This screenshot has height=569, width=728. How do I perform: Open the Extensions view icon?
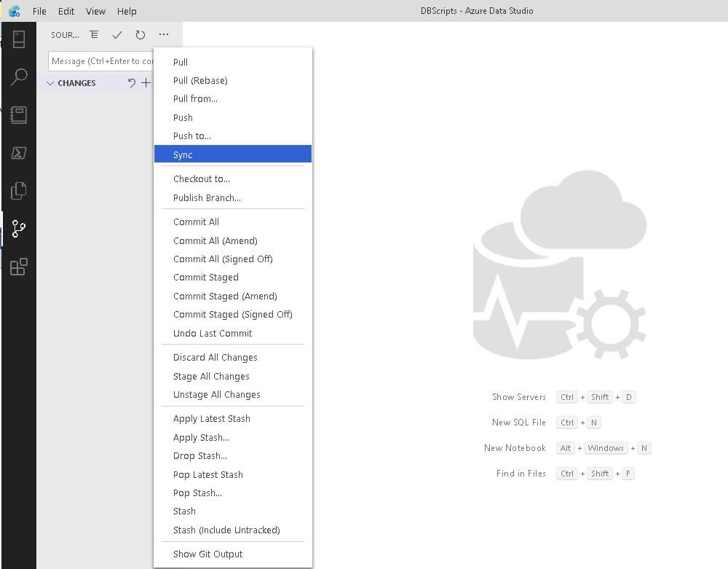(x=19, y=267)
